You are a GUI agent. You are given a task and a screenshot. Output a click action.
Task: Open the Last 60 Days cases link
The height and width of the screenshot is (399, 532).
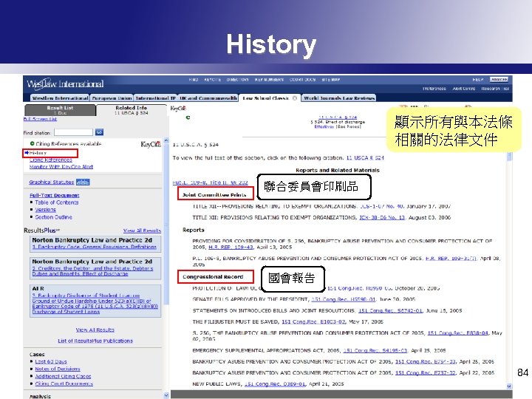[51, 361]
